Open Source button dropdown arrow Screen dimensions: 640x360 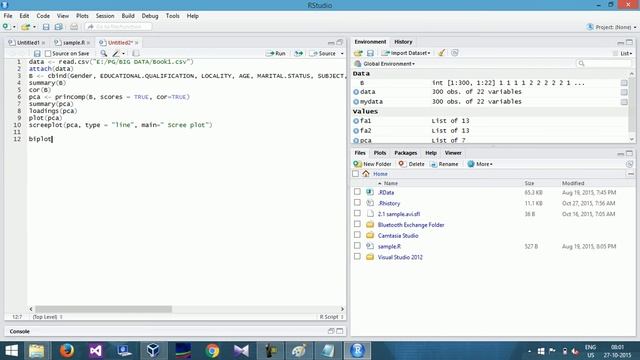point(342,53)
